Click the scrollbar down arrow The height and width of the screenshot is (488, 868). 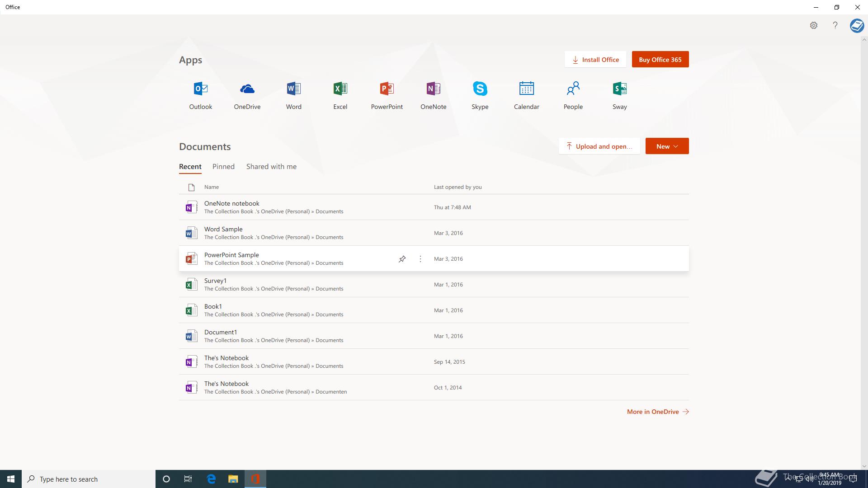click(x=864, y=466)
